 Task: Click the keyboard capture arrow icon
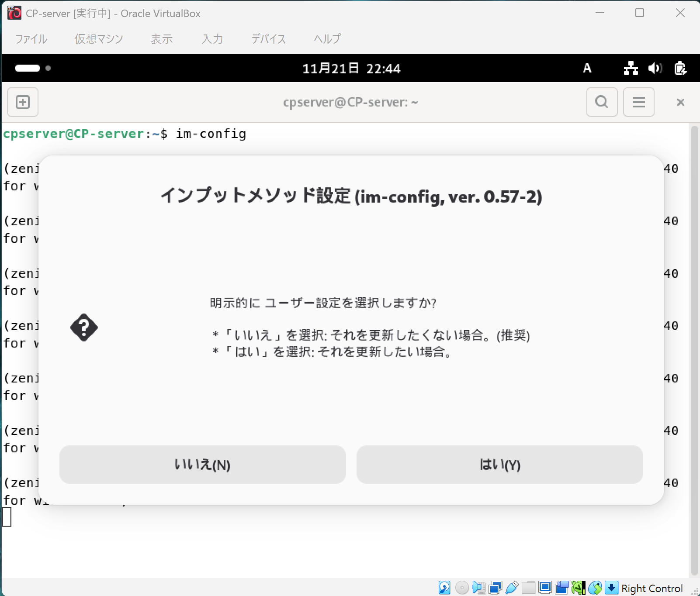tap(611, 588)
